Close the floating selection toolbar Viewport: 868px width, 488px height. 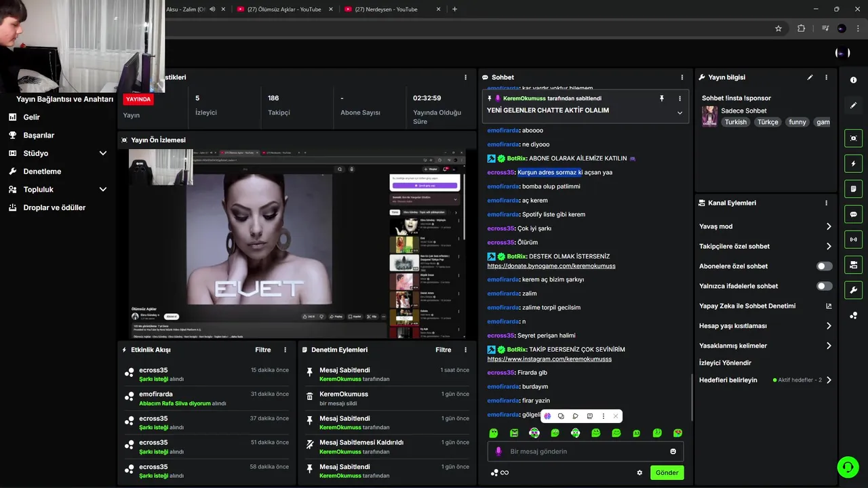point(615,416)
